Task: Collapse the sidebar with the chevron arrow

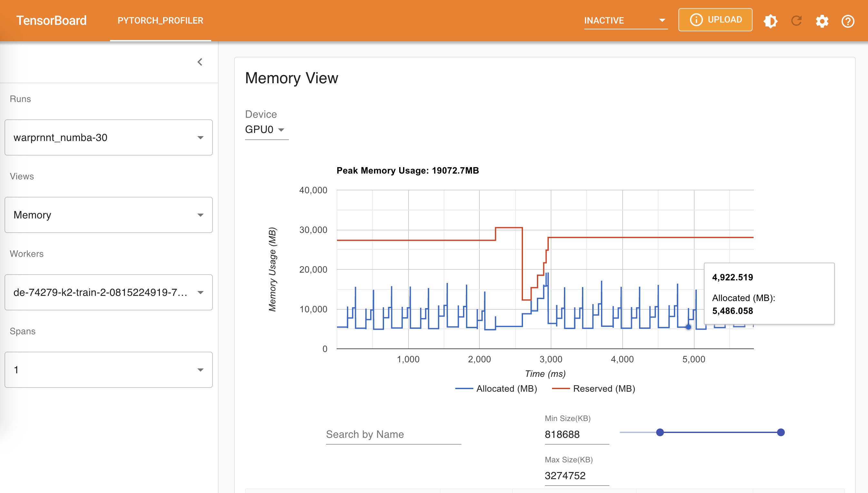Action: point(200,62)
